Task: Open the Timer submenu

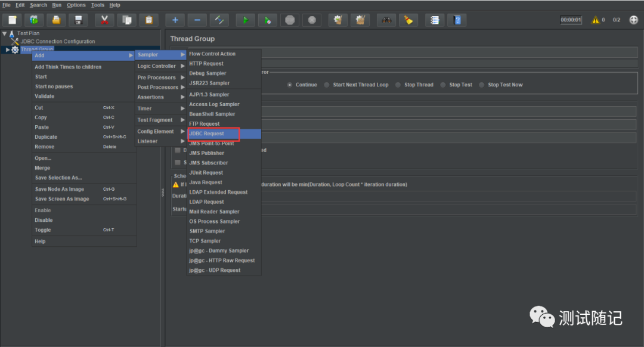Action: pyautogui.click(x=160, y=109)
